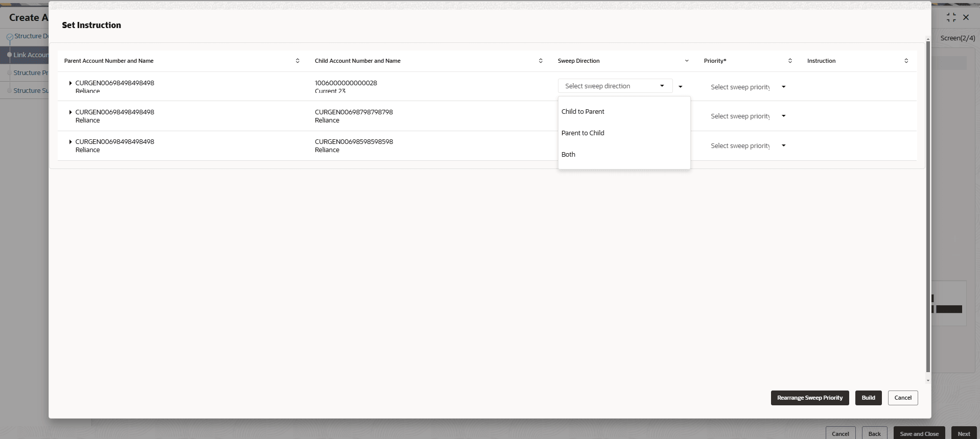Select Both sweep direction option
The image size is (980, 439).
point(569,155)
